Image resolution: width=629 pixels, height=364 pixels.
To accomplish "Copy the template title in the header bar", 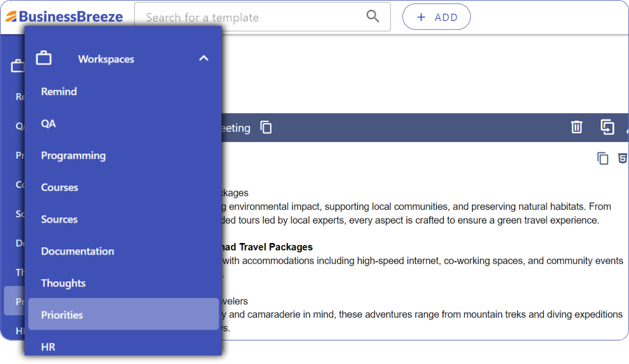I will pyautogui.click(x=266, y=127).
